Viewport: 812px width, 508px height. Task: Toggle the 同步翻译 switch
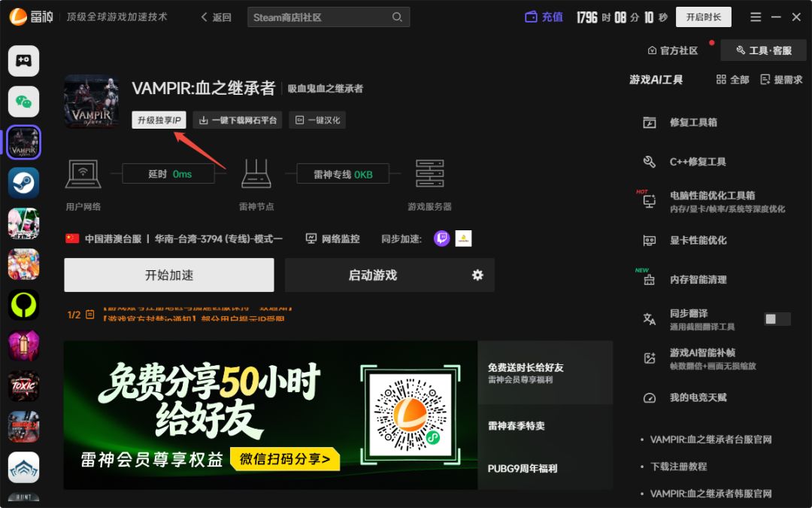tap(777, 319)
